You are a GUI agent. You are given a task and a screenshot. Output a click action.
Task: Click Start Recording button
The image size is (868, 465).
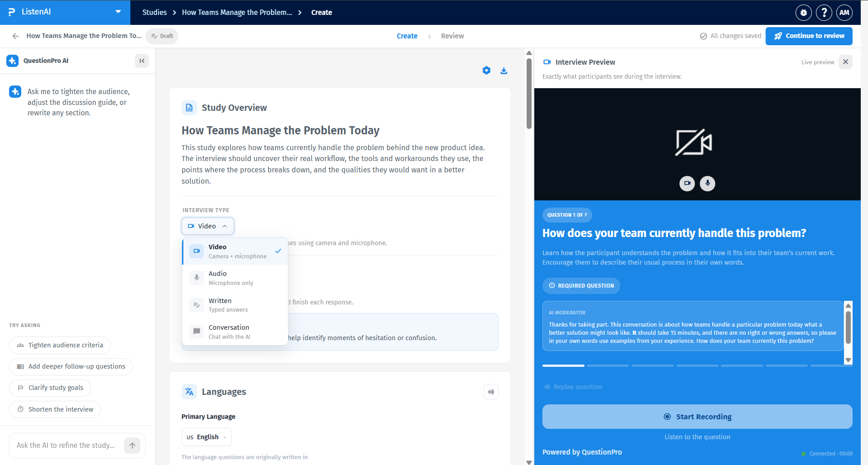click(x=697, y=417)
